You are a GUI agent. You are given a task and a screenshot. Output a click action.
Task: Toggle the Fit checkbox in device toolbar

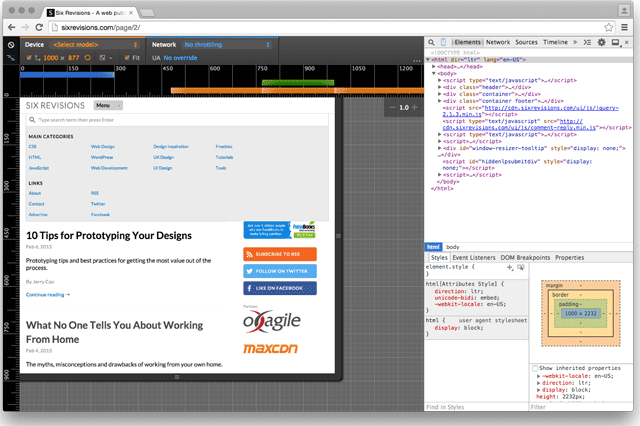[x=127, y=58]
